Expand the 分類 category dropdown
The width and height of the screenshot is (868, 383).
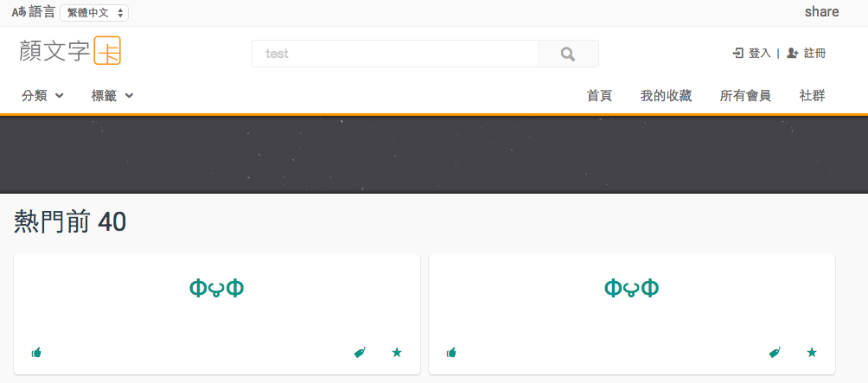tap(42, 96)
